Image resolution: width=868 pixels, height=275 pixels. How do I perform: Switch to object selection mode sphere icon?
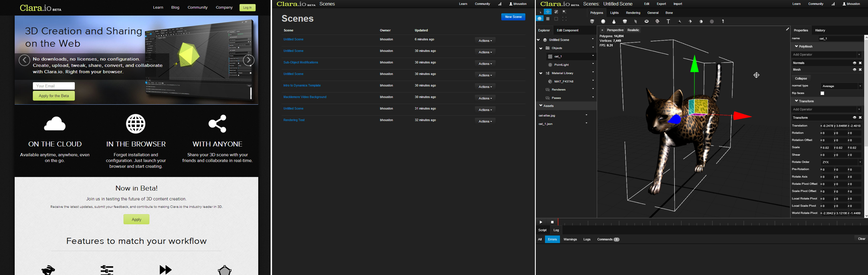[540, 19]
